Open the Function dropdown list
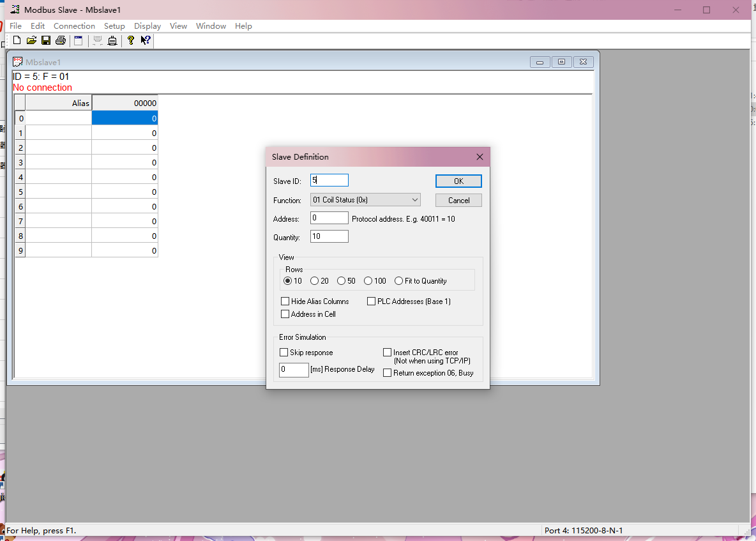This screenshot has height=541, width=756. pyautogui.click(x=365, y=200)
